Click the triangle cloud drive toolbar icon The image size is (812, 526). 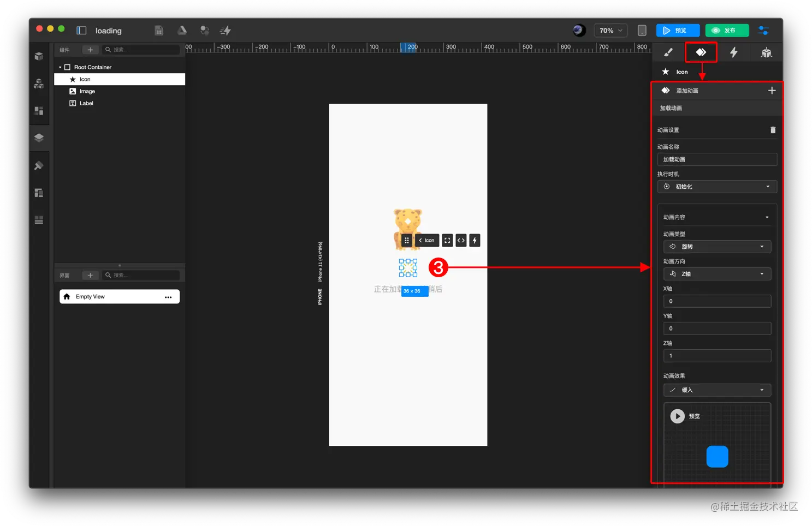182,31
